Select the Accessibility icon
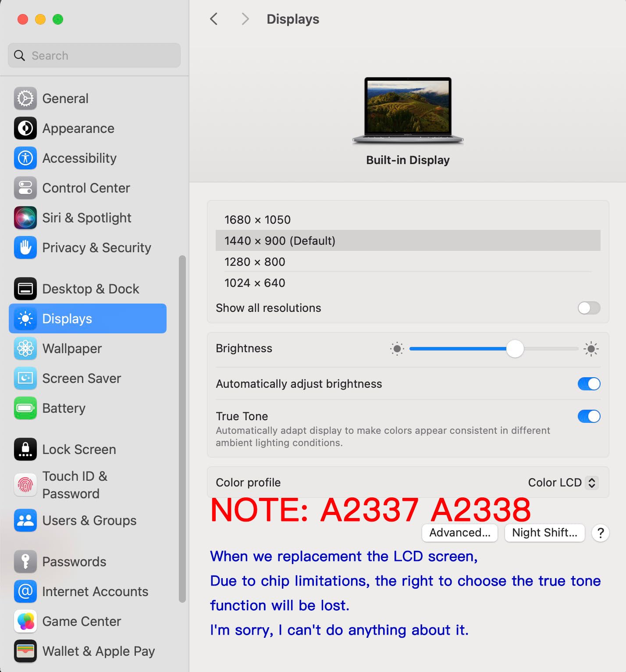This screenshot has height=672, width=626. (x=25, y=158)
